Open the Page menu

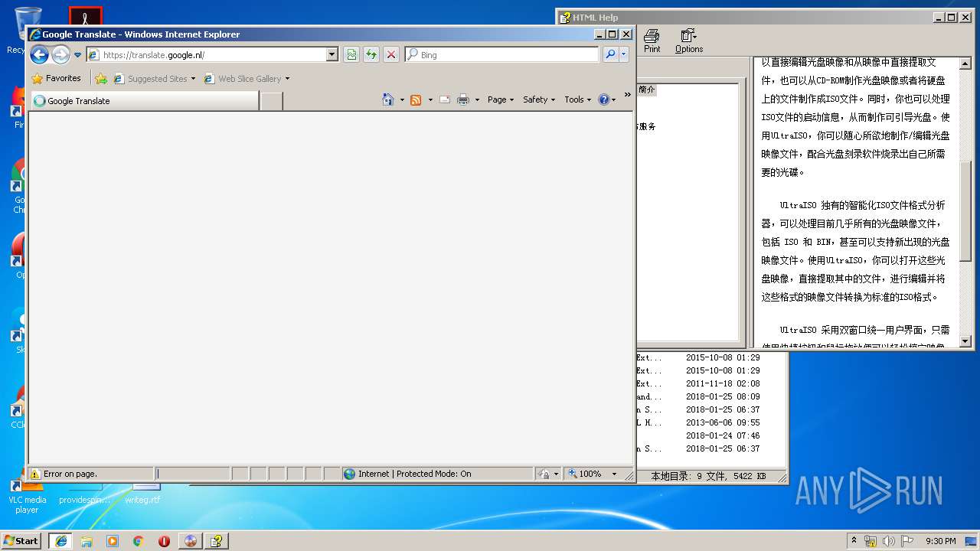pyautogui.click(x=501, y=99)
